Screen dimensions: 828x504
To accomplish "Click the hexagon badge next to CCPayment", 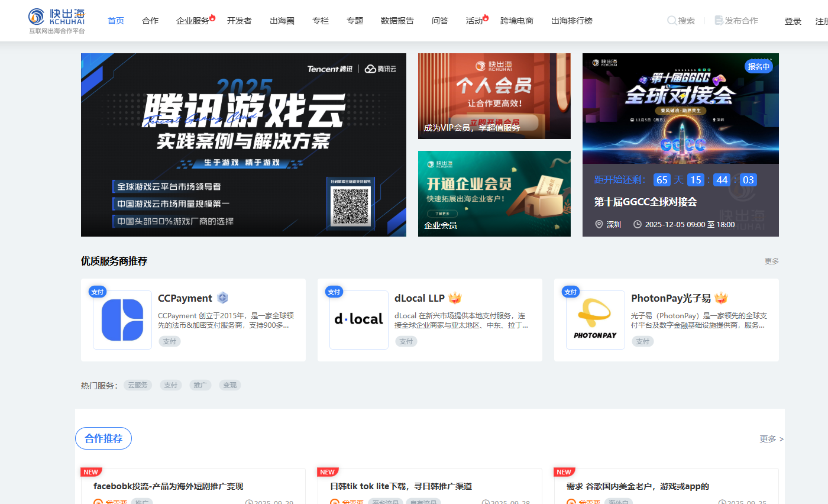I will pos(222,298).
